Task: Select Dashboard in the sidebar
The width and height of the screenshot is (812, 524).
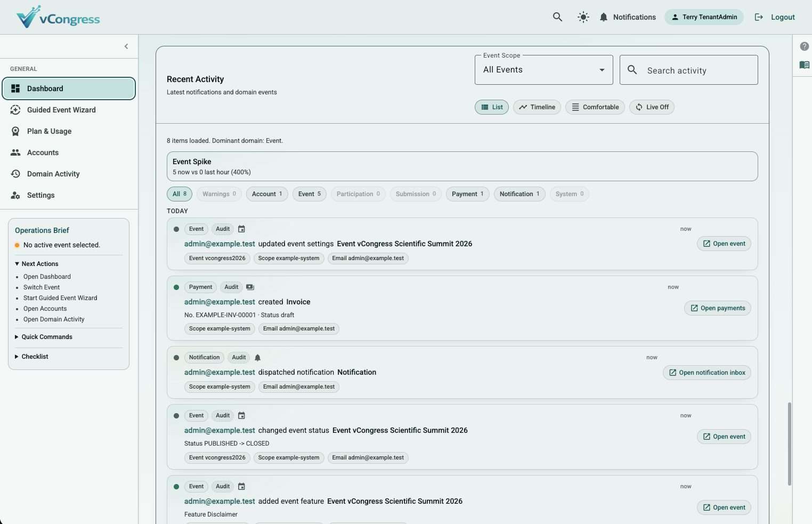Action: [69, 88]
